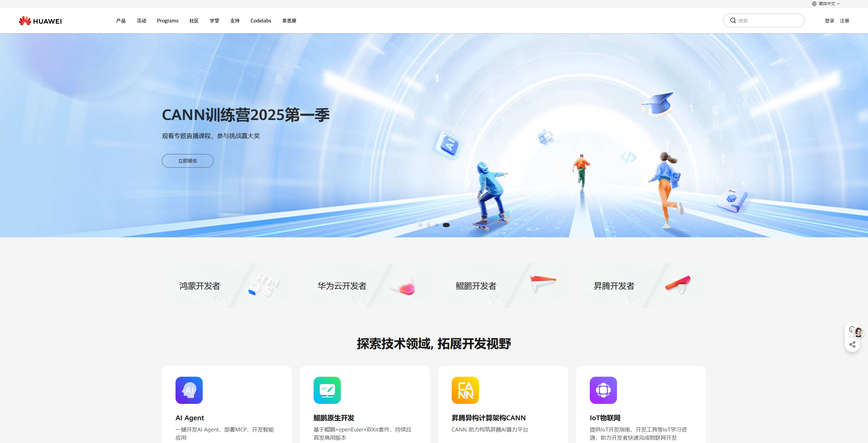This screenshot has width=868, height=443.
Task: Select the first carousel dot
Action: coord(420,225)
